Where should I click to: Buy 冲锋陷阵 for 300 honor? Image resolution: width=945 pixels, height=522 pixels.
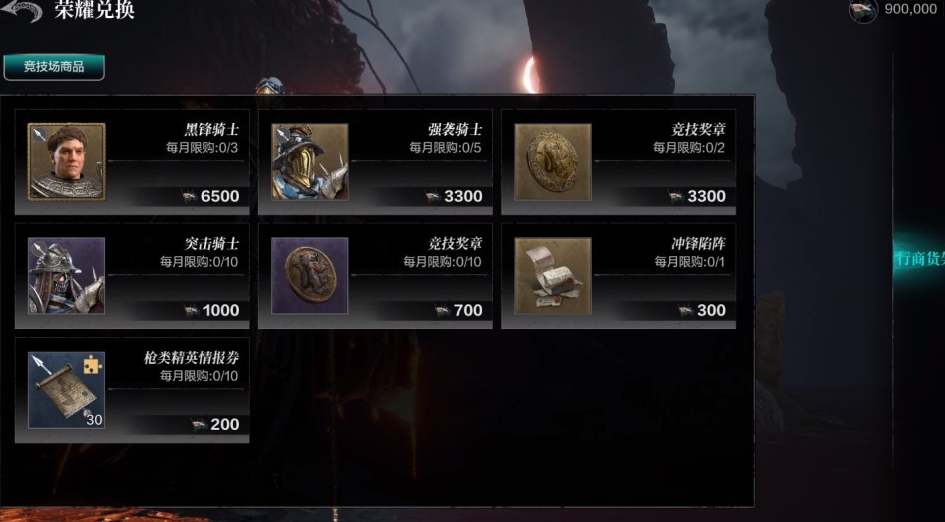(702, 310)
